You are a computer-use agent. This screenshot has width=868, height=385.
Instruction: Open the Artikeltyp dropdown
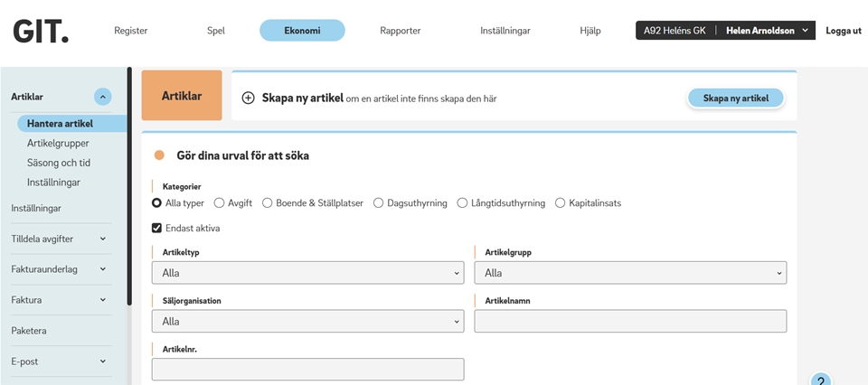307,273
